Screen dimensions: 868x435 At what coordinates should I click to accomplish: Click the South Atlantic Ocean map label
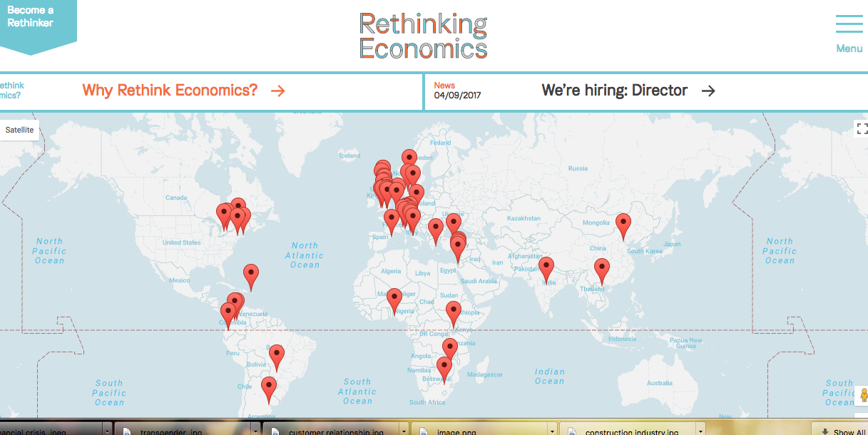[357, 391]
